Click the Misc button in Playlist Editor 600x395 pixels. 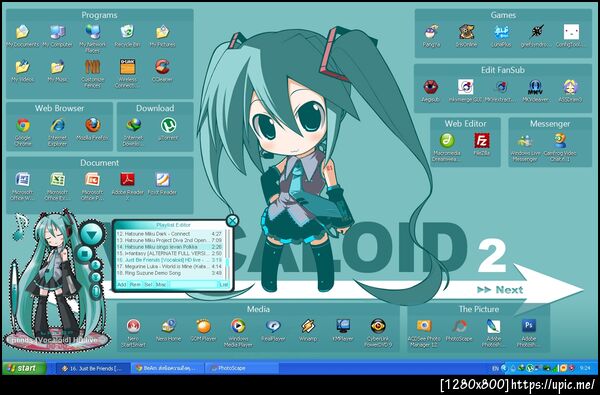[161, 284]
